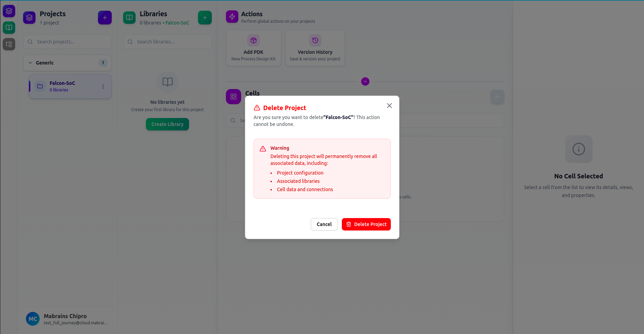This screenshot has height=334, width=644.
Task: Click the Cells grid icon
Action: pyautogui.click(x=233, y=97)
